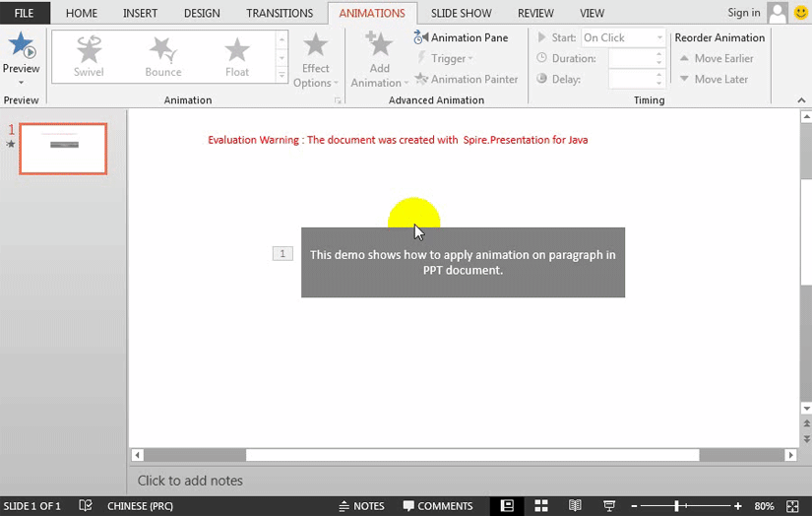
Task: Open the Preview dropdown arrow
Action: pyautogui.click(x=22, y=83)
